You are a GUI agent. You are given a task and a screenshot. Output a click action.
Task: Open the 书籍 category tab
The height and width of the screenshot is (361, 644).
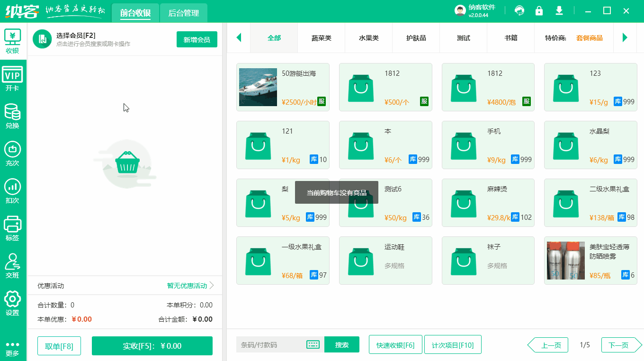point(510,38)
